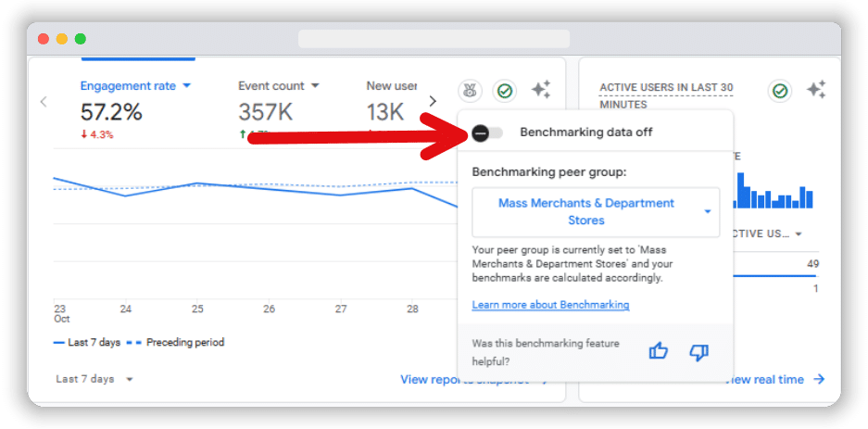Open the Mass Merchants & Department Stores dropdown
This screenshot has height=429, width=868.
pyautogui.click(x=596, y=211)
